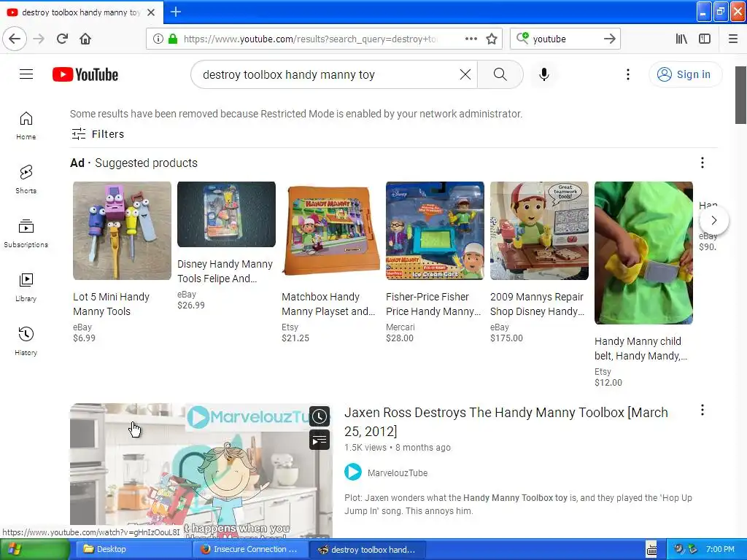Go to the YouTube logo home
Screen dimensions: 747x560
click(x=85, y=74)
